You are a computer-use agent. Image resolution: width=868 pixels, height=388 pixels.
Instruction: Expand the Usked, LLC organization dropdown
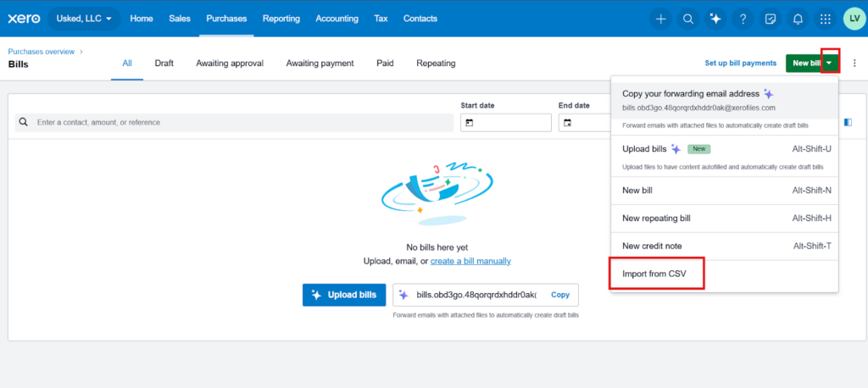84,19
